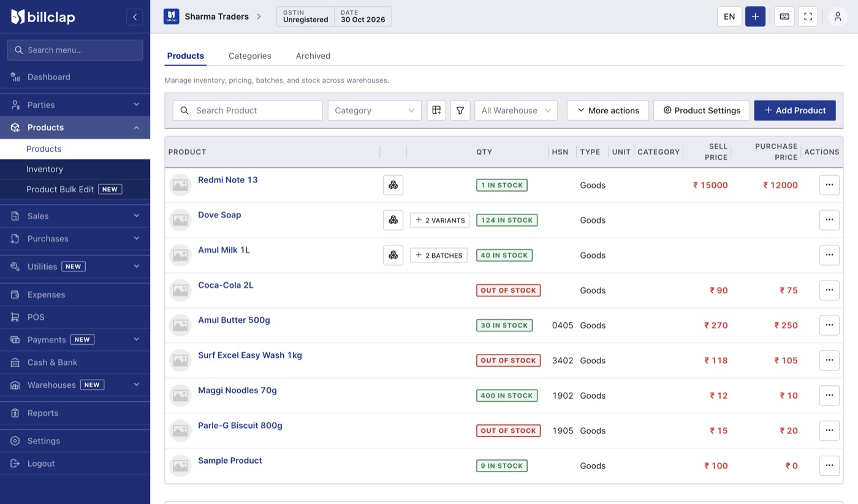Open Expenses in the sidebar
The height and width of the screenshot is (504, 858).
tap(75, 295)
